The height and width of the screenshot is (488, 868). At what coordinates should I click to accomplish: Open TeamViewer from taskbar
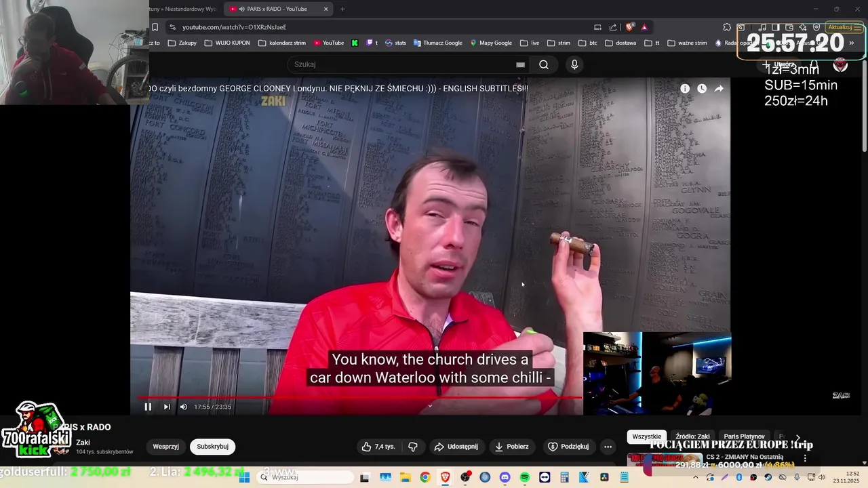pyautogui.click(x=545, y=477)
